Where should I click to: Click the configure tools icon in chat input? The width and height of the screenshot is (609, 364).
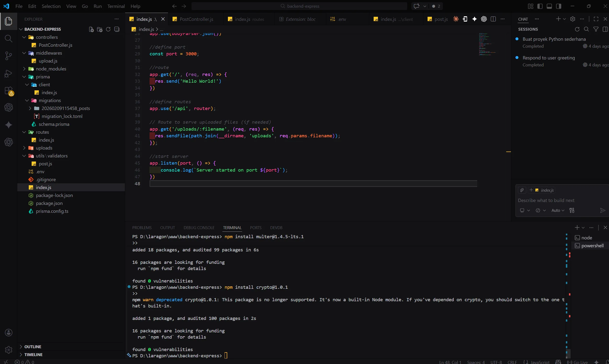tap(572, 210)
